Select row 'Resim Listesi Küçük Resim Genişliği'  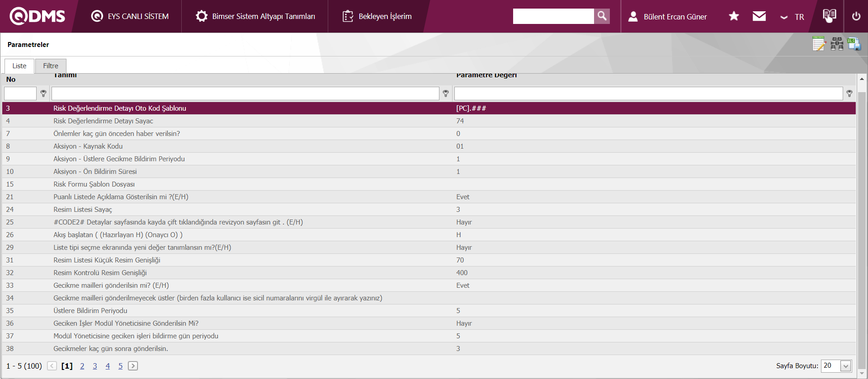pos(429,260)
